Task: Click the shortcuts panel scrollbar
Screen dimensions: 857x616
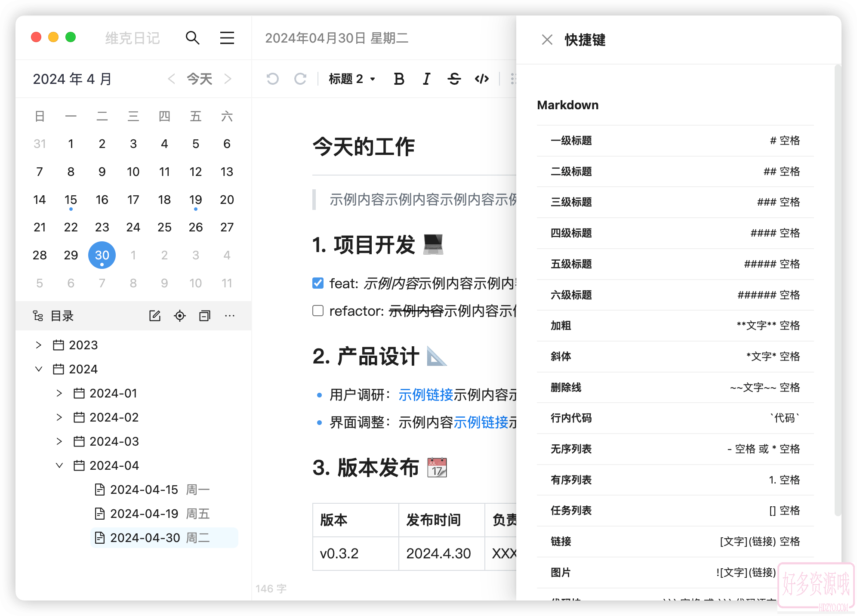Action: 837,290
